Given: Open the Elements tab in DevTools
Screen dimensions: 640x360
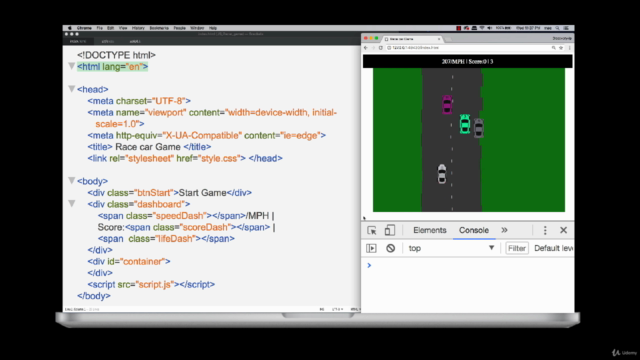Looking at the screenshot, I should pyautogui.click(x=429, y=230).
